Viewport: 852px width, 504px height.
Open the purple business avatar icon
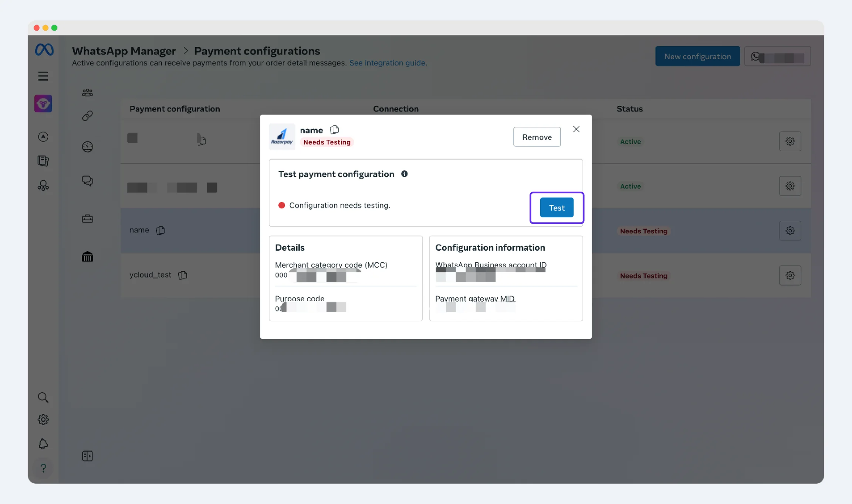(x=43, y=103)
